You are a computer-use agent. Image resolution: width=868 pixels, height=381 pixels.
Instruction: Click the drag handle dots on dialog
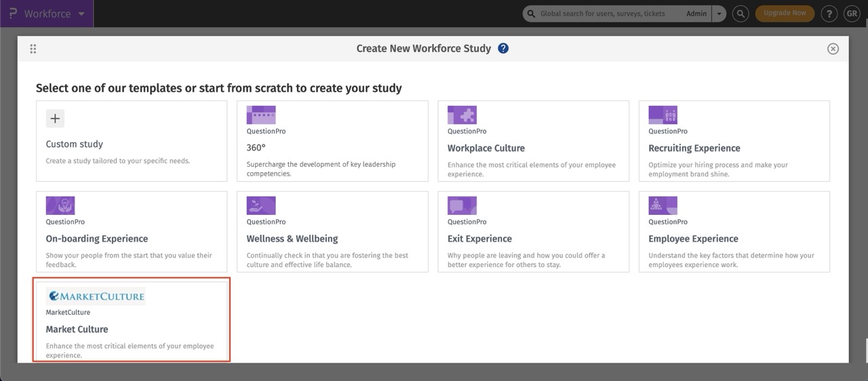click(33, 49)
